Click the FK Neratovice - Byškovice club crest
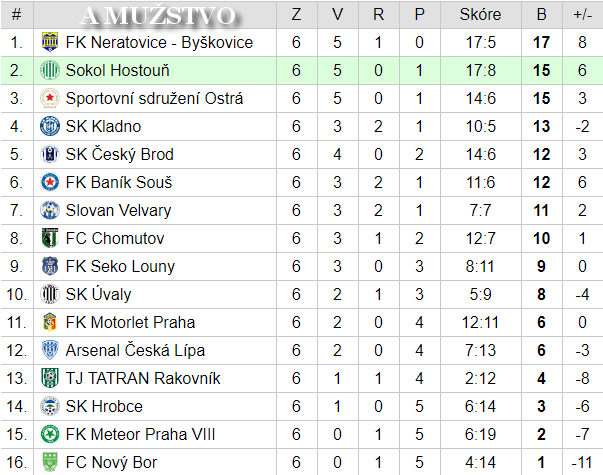This screenshot has width=603, height=475. (50, 42)
